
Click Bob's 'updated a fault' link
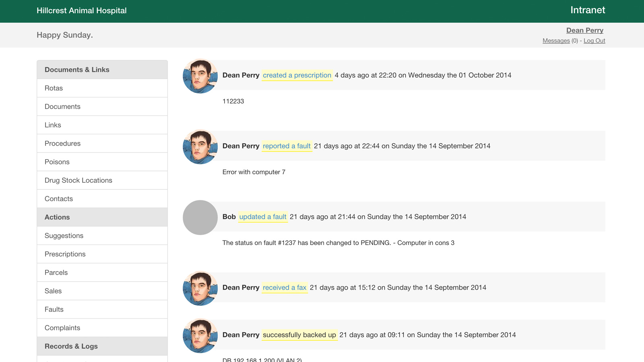(x=263, y=217)
